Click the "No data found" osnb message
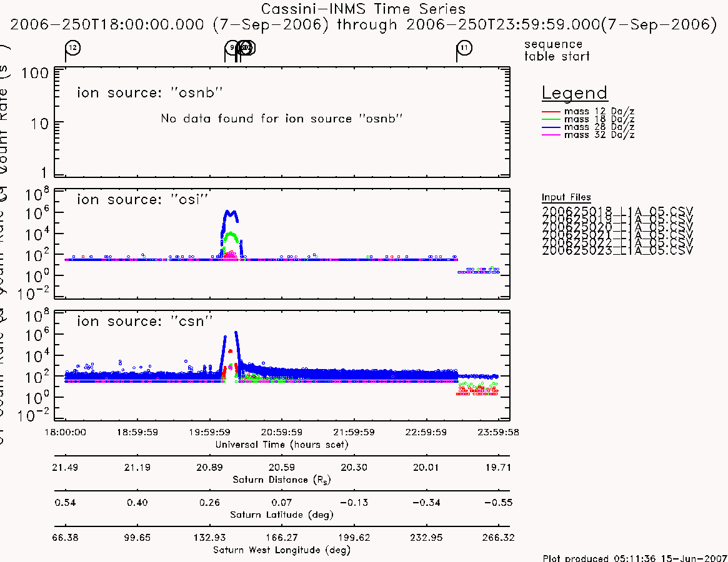This screenshot has height=562, width=728. click(x=281, y=119)
